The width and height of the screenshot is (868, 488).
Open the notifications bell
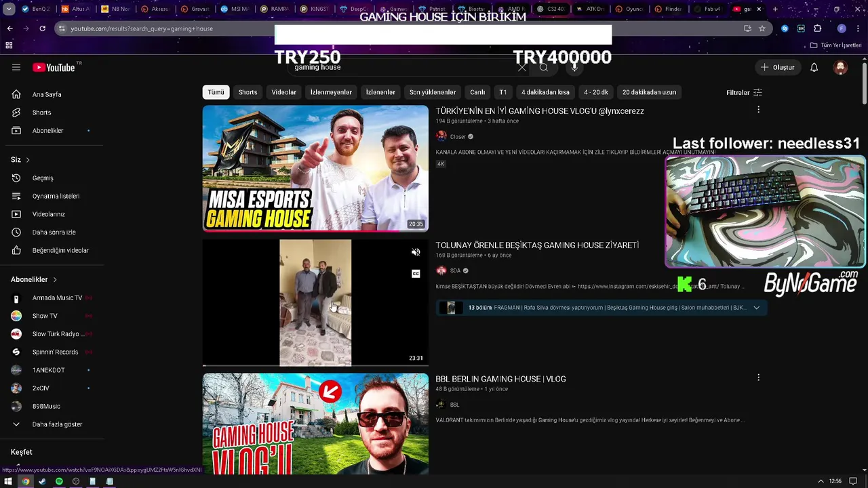tap(814, 67)
